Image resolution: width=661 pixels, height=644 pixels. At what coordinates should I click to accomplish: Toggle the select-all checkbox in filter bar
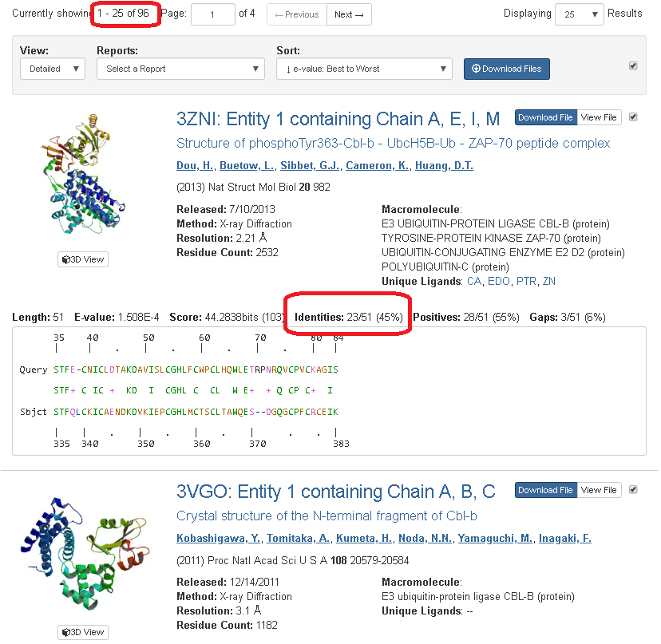click(633, 65)
